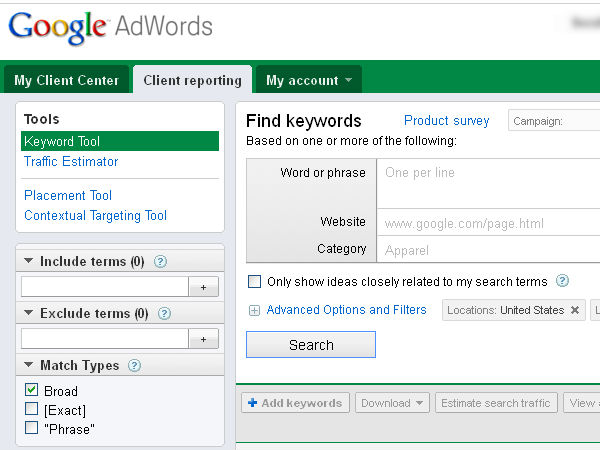600x450 pixels.
Task: Focus the Website input field
Action: click(489, 223)
